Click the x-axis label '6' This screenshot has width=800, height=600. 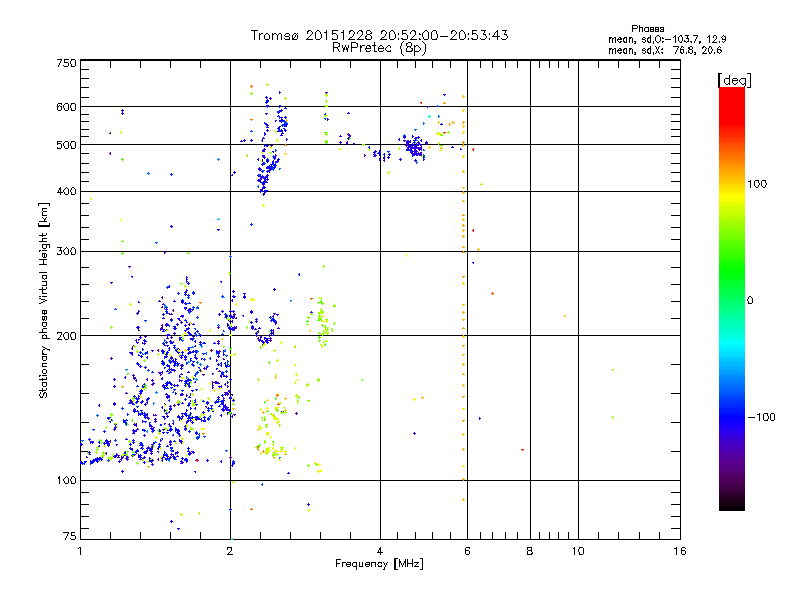point(467,551)
